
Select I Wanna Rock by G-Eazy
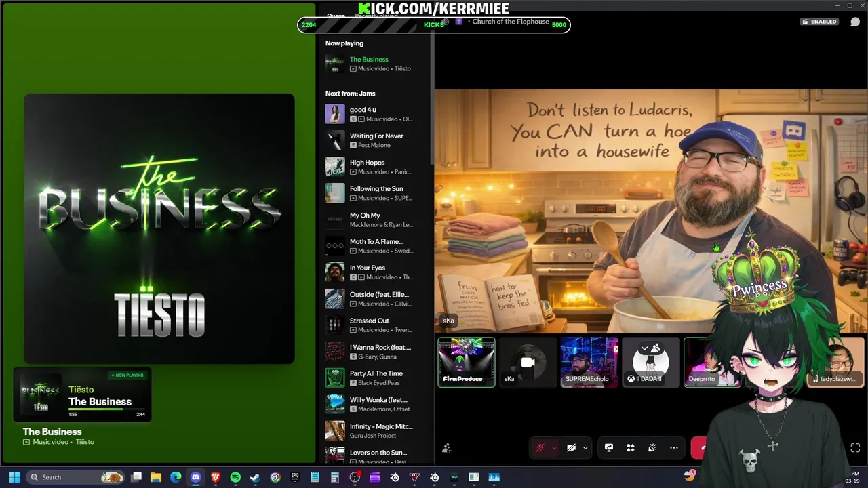376,352
